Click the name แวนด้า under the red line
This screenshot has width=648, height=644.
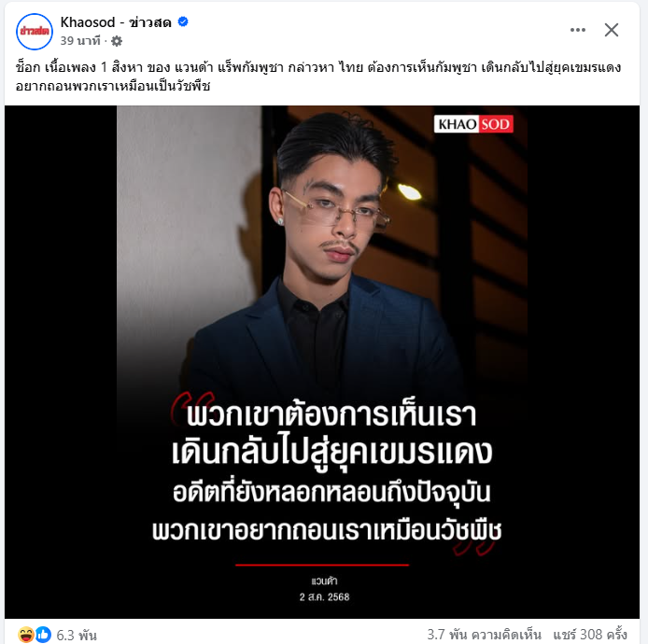click(324, 581)
